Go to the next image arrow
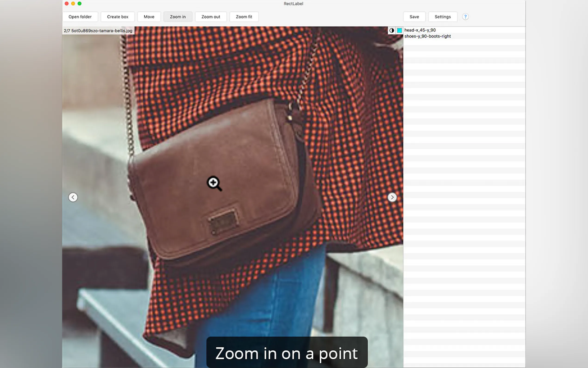588x368 pixels. [392, 197]
